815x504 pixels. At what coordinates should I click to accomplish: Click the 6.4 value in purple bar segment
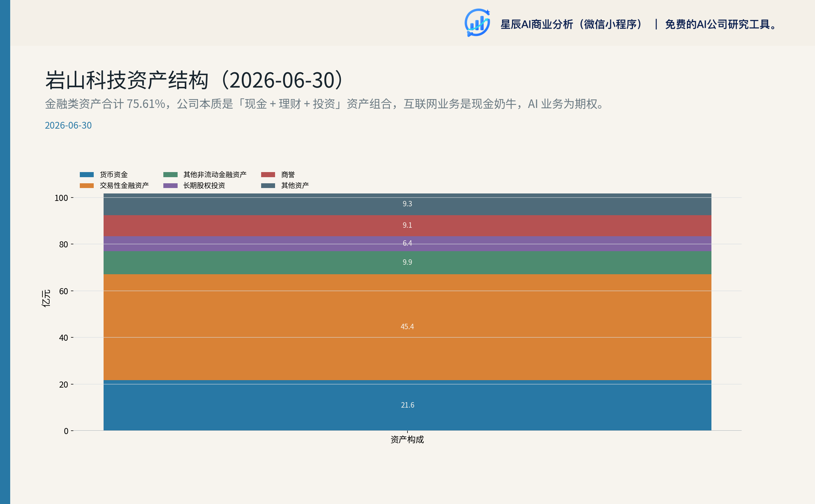click(x=407, y=243)
